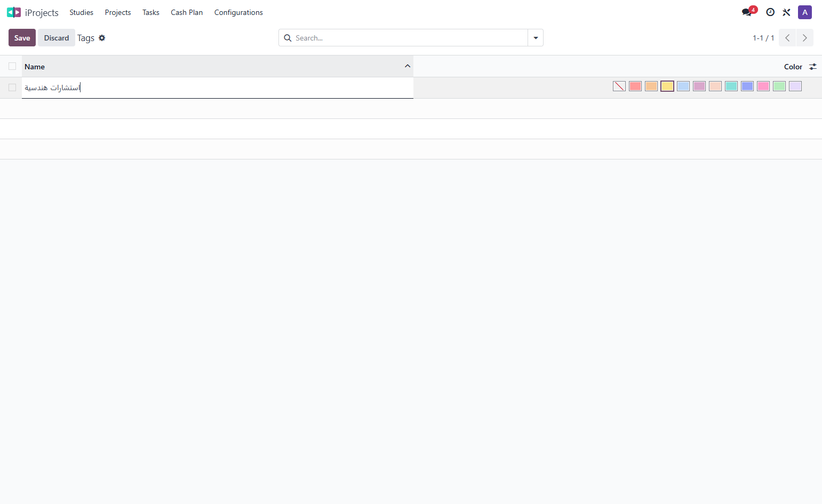Toggle sort arrow on Name column

tap(407, 66)
